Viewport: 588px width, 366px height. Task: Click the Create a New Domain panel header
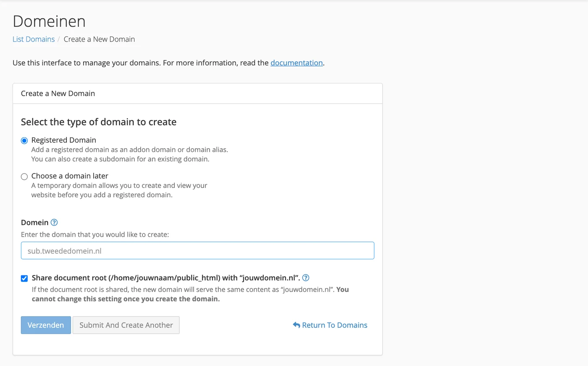coord(197,94)
